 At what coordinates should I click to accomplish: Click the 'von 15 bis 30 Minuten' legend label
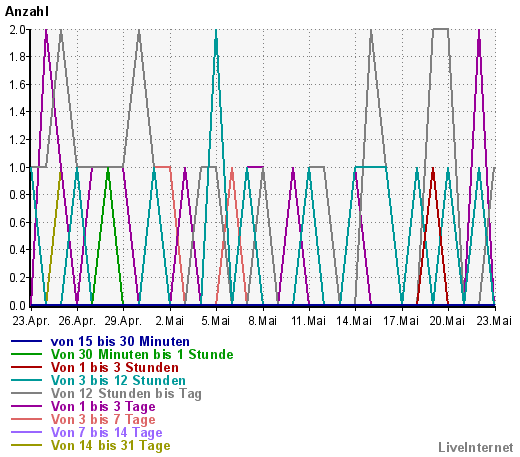pos(120,341)
